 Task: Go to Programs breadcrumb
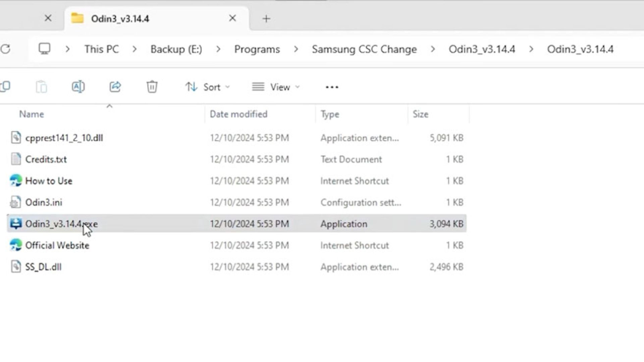(x=257, y=49)
